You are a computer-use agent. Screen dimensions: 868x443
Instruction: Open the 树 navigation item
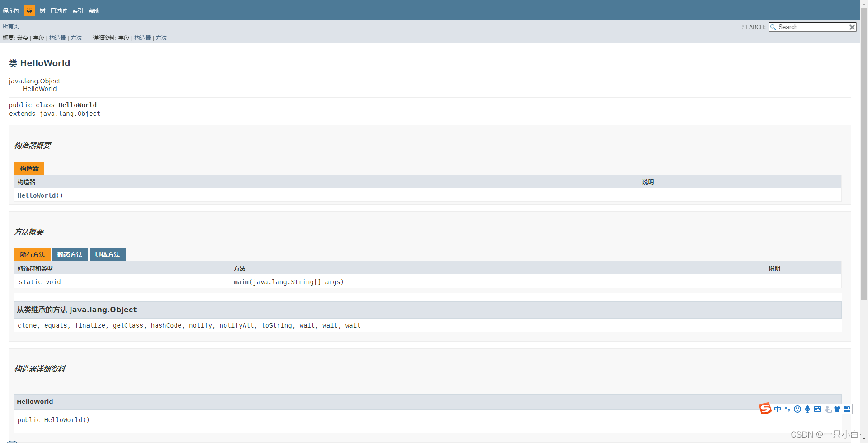click(42, 10)
